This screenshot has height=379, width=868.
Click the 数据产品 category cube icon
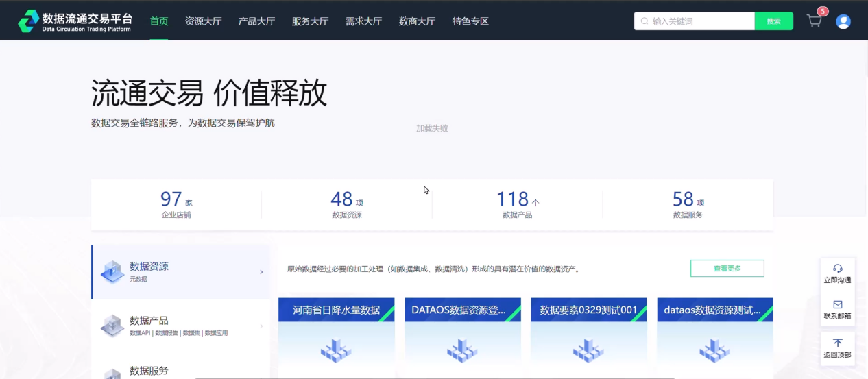pos(112,326)
